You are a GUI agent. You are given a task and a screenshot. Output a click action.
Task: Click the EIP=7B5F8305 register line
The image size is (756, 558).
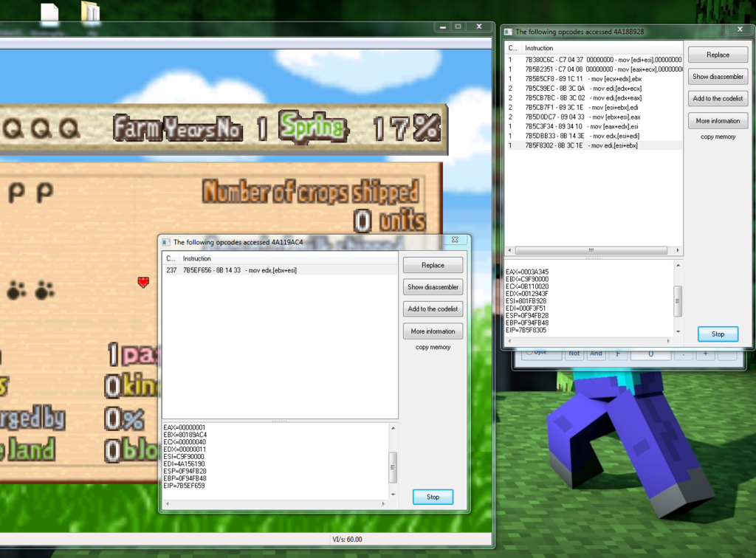(x=526, y=331)
